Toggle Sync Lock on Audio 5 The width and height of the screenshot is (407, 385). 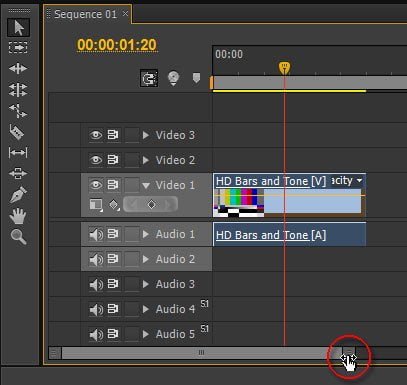(x=113, y=334)
